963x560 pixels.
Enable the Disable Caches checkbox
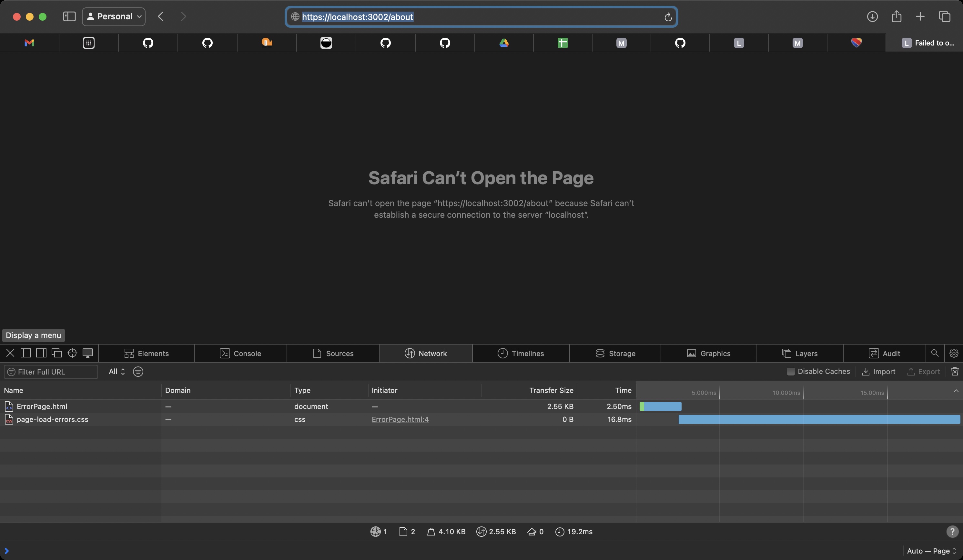(x=791, y=371)
